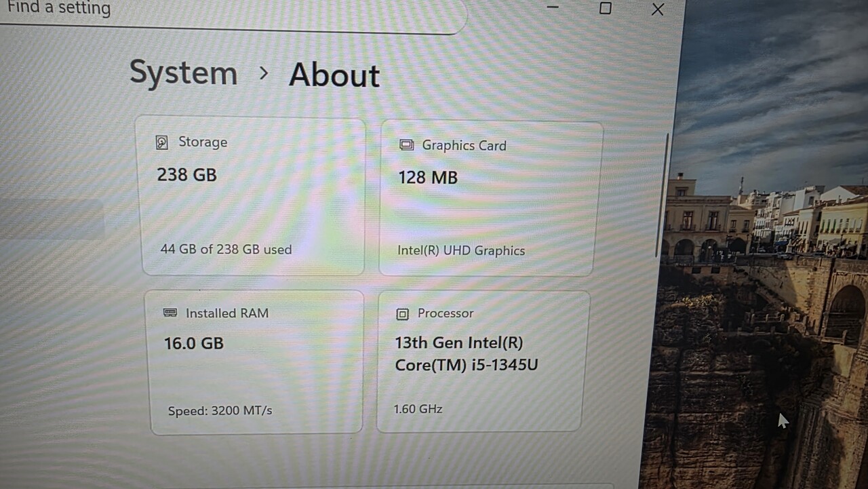
Task: Click the Processor chip icon
Action: (402, 313)
